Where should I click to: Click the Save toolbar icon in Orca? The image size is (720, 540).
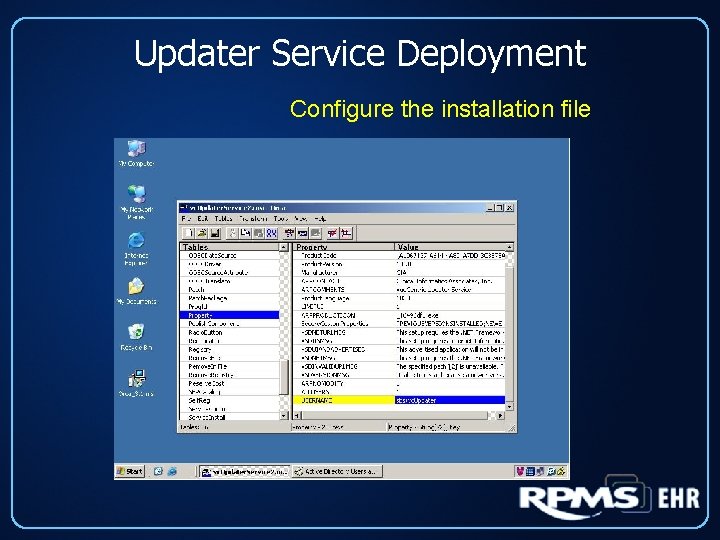(215, 233)
